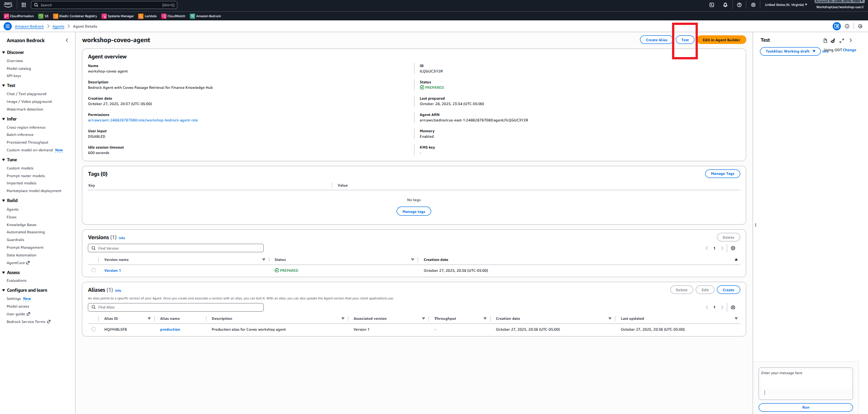
Task: Collapse the Build section in sidebar
Action: [x=4, y=201]
